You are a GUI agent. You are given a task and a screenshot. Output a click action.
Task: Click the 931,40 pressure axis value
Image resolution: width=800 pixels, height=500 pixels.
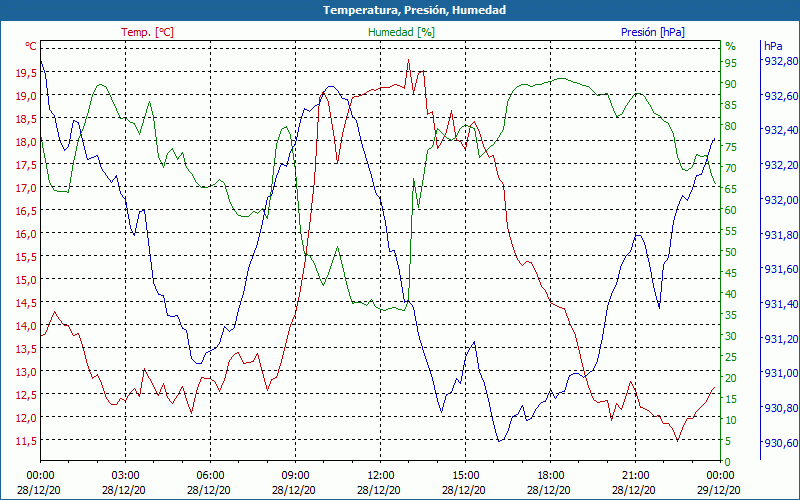pyautogui.click(x=781, y=304)
